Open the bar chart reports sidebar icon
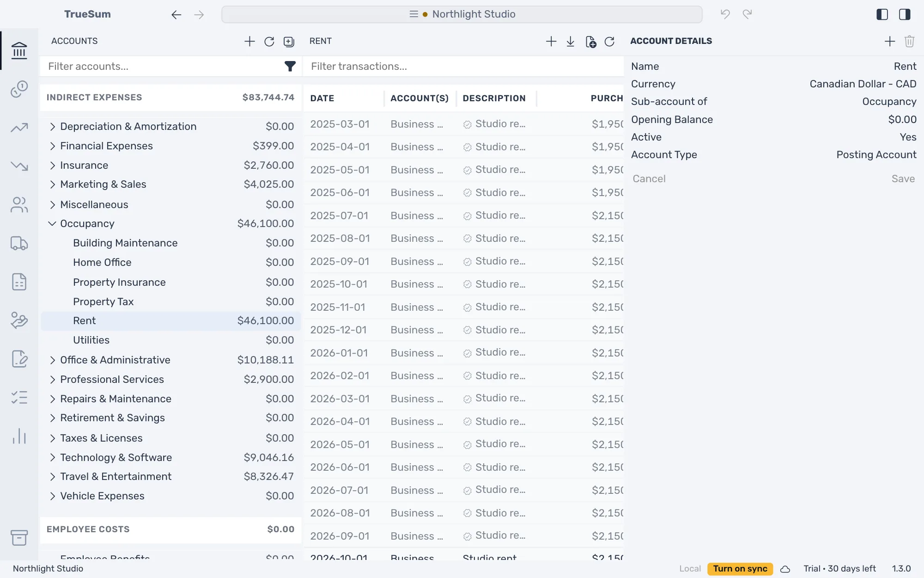Screen dimensions: 924x578 (x=19, y=436)
